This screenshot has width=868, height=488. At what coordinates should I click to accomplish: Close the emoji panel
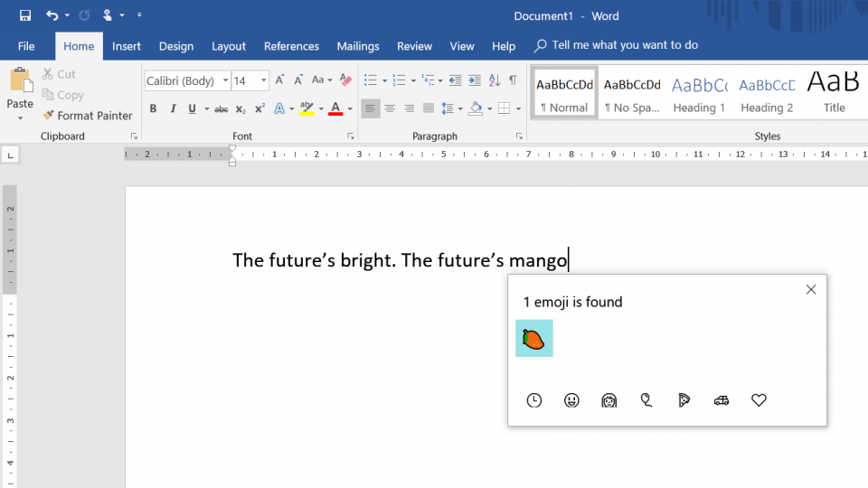click(x=811, y=289)
